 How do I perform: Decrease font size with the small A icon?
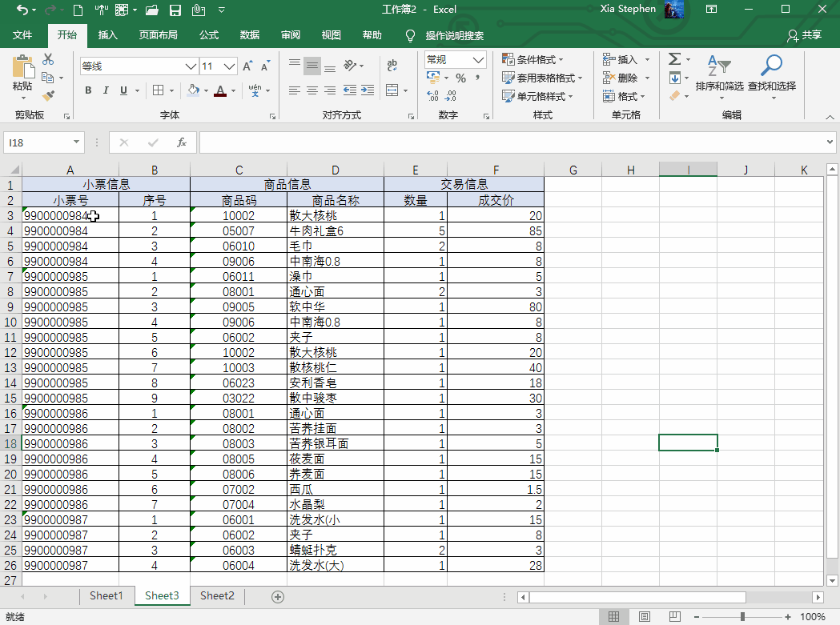[x=265, y=66]
